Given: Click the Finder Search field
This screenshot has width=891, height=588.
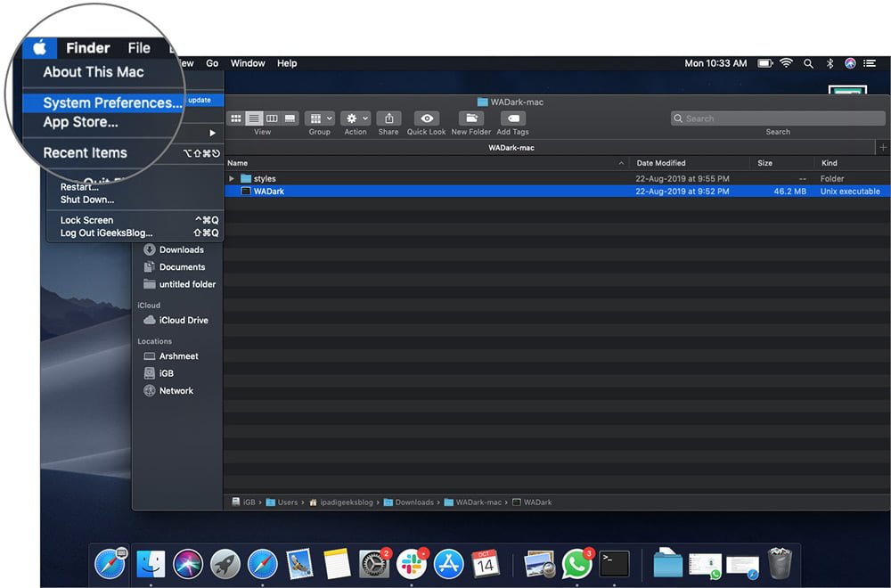Looking at the screenshot, I should (778, 118).
